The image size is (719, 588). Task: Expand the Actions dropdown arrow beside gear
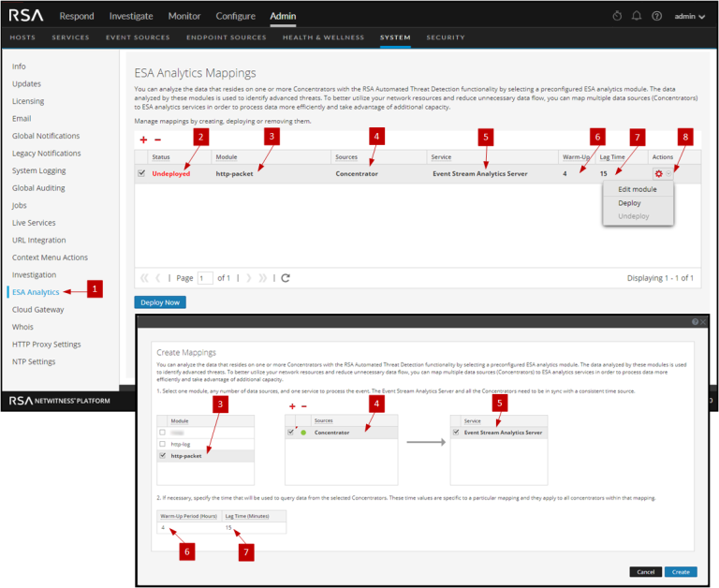point(668,174)
